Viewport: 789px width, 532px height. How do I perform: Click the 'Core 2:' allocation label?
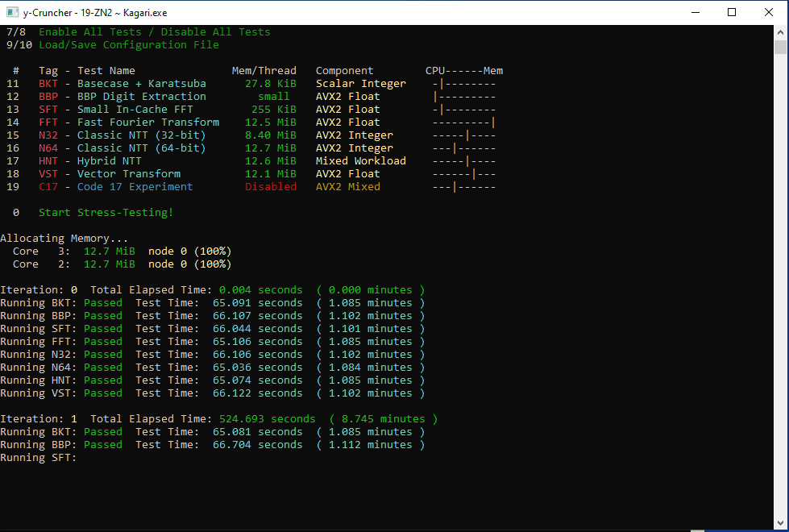coord(42,264)
